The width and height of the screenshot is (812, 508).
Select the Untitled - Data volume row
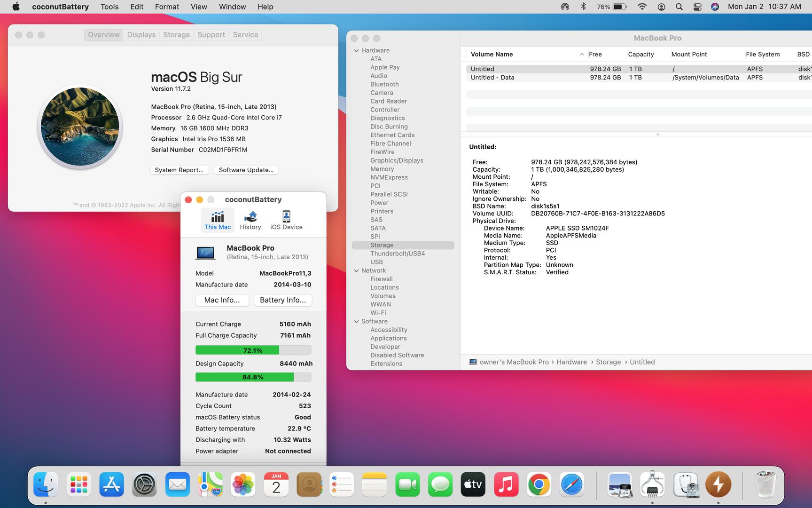click(639, 78)
